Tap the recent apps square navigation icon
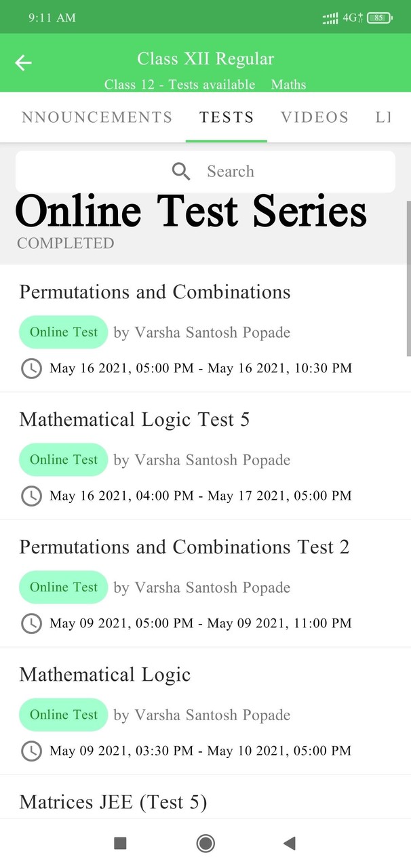This screenshot has width=411, height=868. pyautogui.click(x=119, y=843)
